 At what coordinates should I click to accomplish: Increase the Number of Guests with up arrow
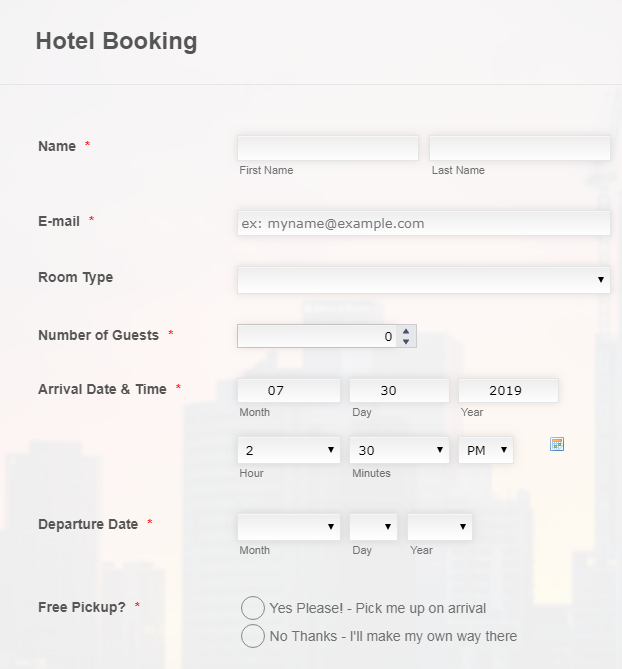[406, 331]
